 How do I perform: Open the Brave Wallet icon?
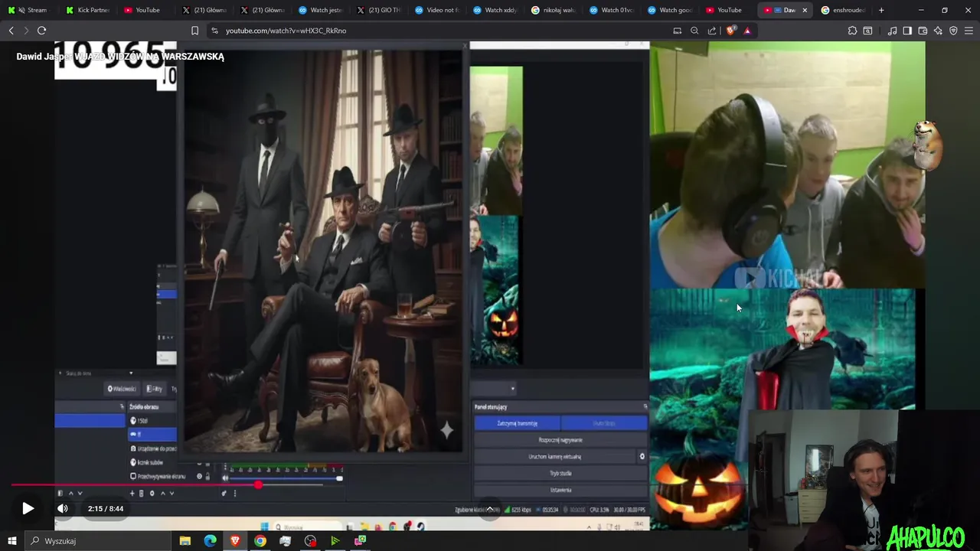(923, 31)
